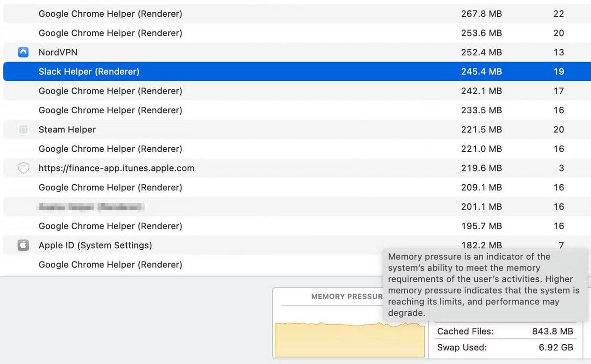591x364 pixels.
Task: Click the 233.5 MB memory value
Action: 482,110
